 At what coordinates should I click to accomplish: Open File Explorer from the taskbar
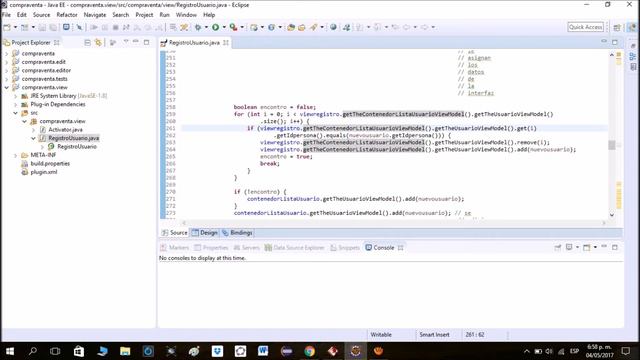pos(125,351)
